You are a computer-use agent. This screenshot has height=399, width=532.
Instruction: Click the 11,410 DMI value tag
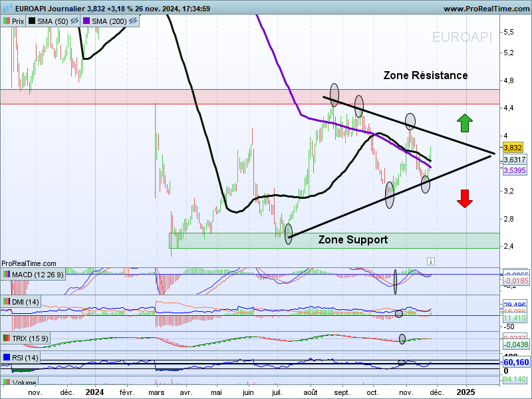[515, 318]
